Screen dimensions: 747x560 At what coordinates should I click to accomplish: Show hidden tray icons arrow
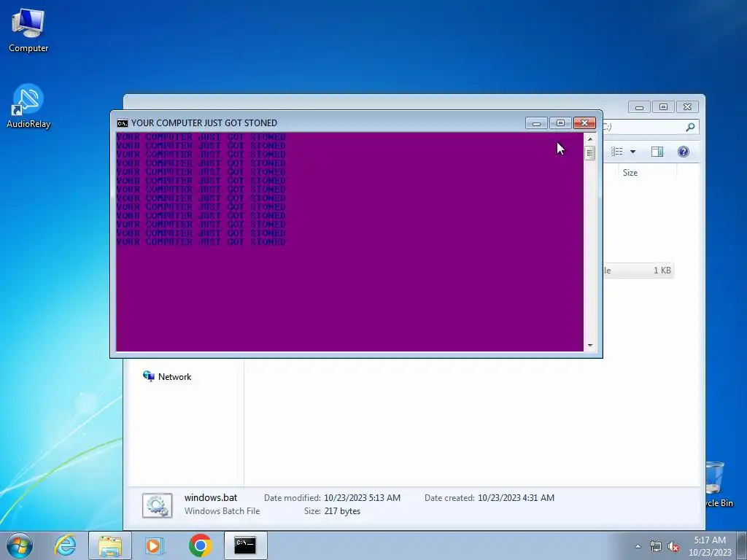pos(638,547)
